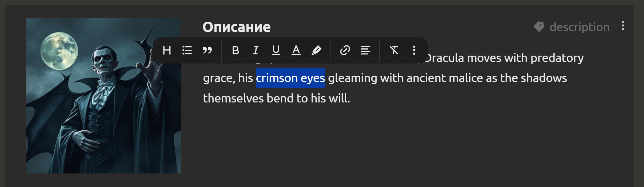Apply bulleted list formatting

(187, 50)
